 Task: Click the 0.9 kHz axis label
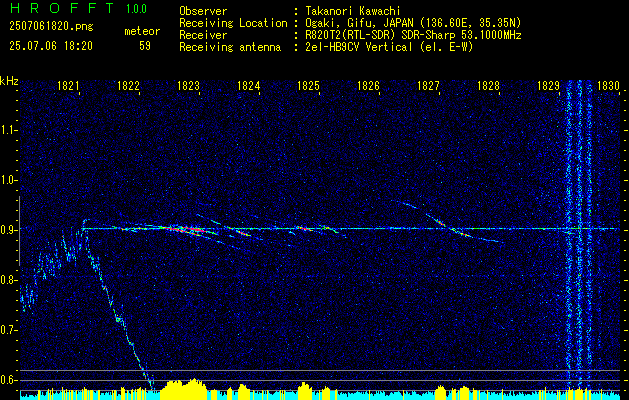pyautogui.click(x=9, y=230)
